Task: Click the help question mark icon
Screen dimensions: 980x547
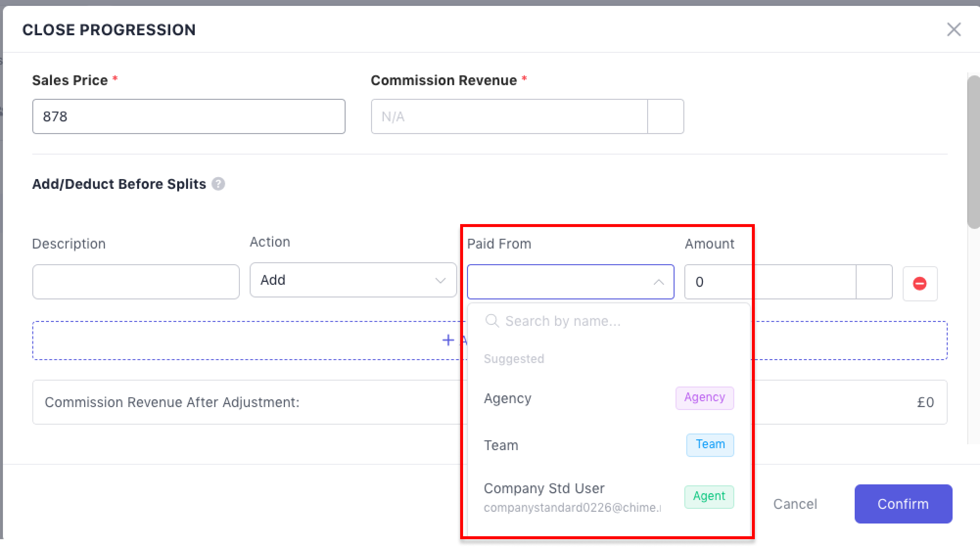Action: (x=218, y=184)
